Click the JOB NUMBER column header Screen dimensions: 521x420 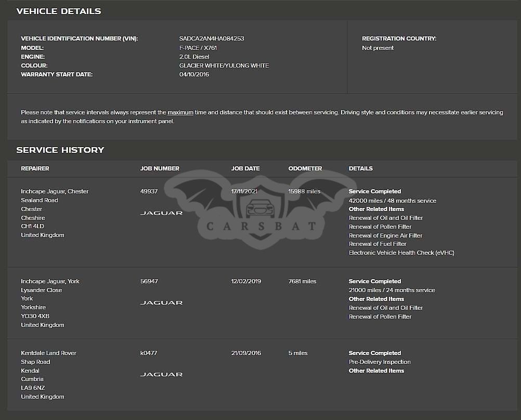(x=160, y=168)
